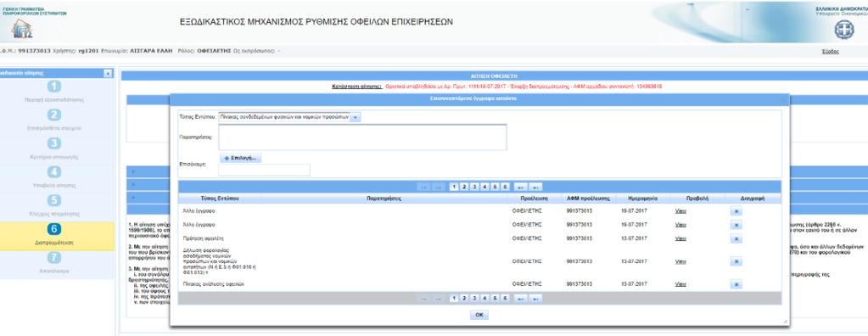
Task: Click the Διαπραγμάτευση step label
Action: tap(53, 243)
